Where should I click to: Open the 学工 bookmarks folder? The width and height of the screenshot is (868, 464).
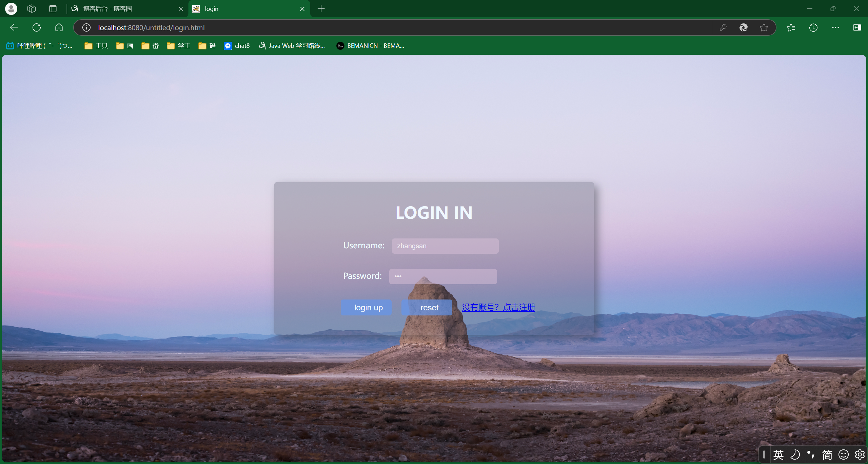pos(179,46)
